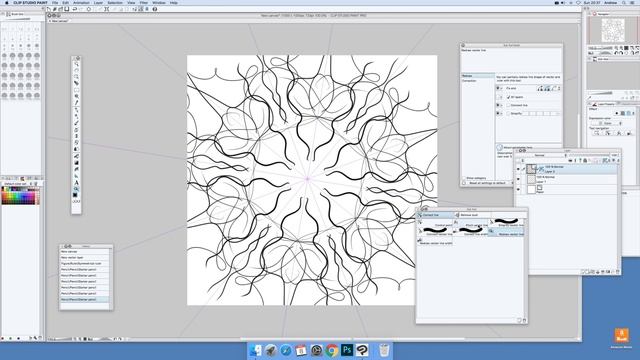Open the Trash in the Dock
640x360 pixels.
point(384,350)
